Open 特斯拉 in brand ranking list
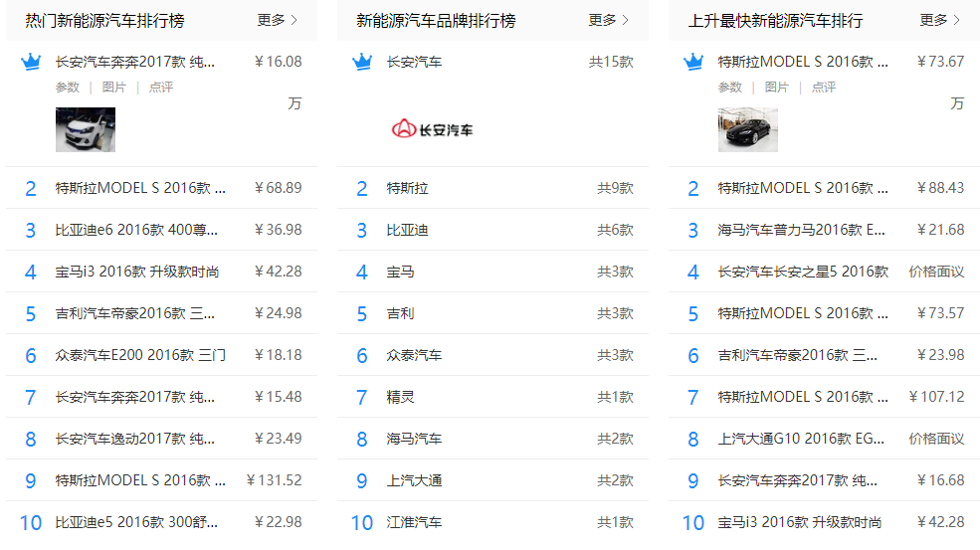 pos(408,188)
